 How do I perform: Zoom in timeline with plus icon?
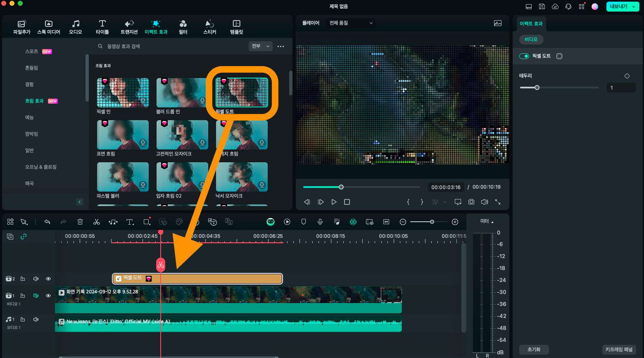click(455, 222)
